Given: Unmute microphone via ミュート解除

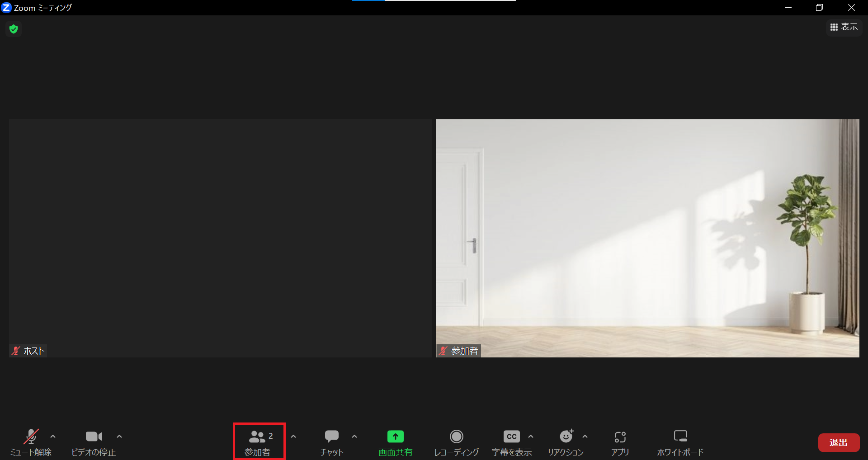Looking at the screenshot, I should [x=31, y=442].
